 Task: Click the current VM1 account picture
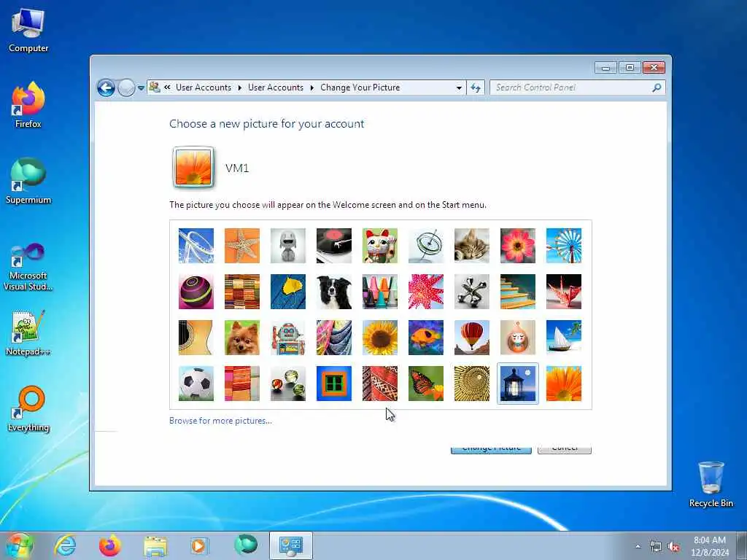click(193, 167)
